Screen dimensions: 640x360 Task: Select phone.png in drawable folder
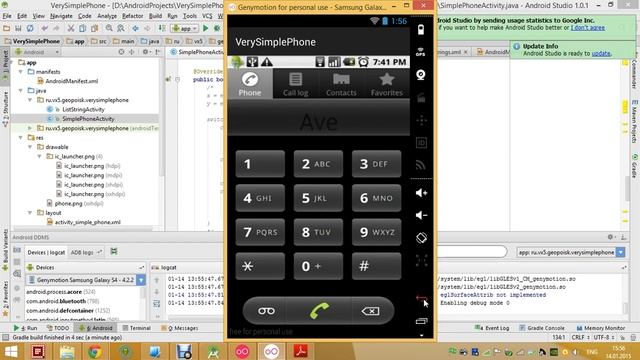point(75,203)
